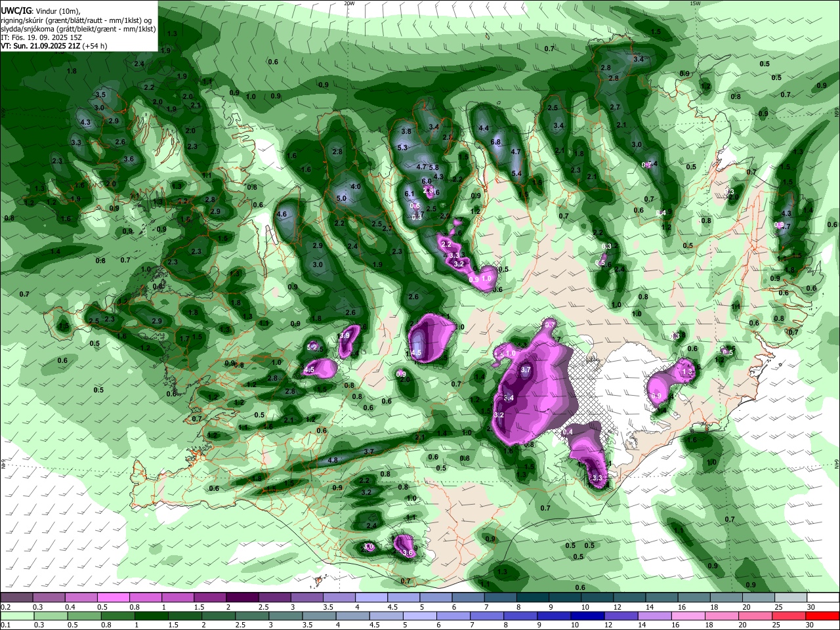Click the bright pink legend swatch labelled 0.5
The image size is (840, 630).
point(113,598)
